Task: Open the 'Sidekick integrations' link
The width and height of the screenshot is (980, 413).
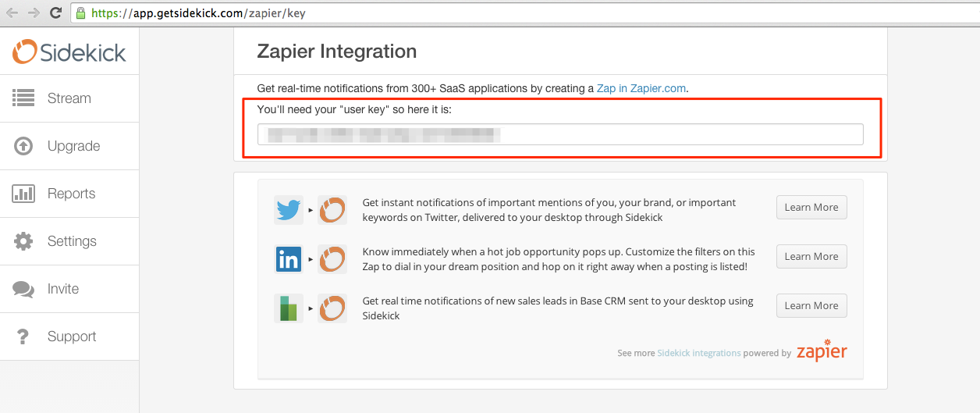Action: coord(699,353)
